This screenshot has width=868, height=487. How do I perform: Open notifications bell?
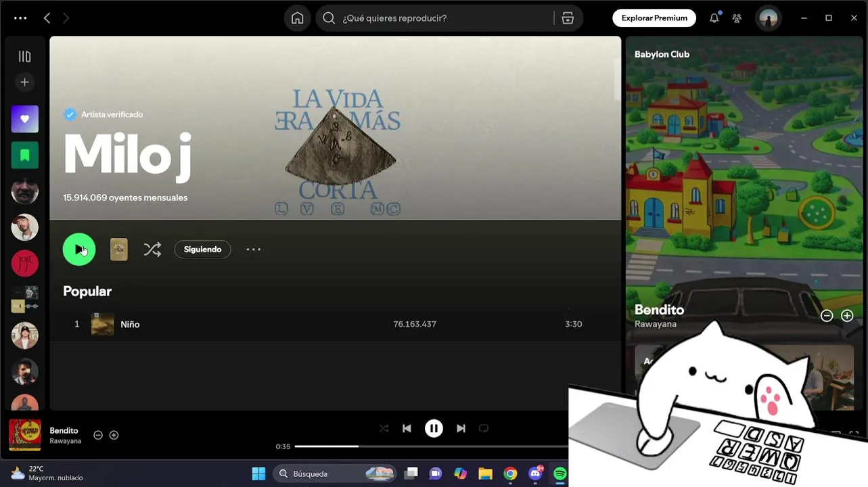click(714, 18)
